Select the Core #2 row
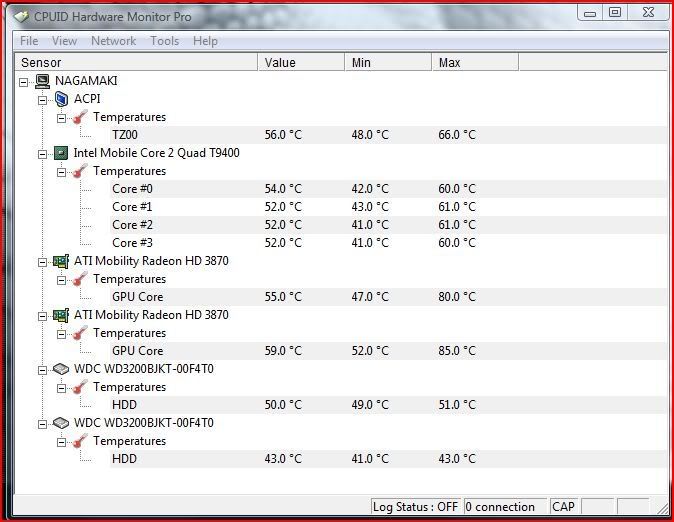The width and height of the screenshot is (674, 522). [x=388, y=225]
